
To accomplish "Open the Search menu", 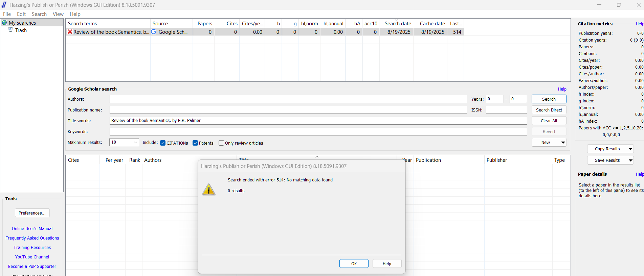I will coord(39,14).
